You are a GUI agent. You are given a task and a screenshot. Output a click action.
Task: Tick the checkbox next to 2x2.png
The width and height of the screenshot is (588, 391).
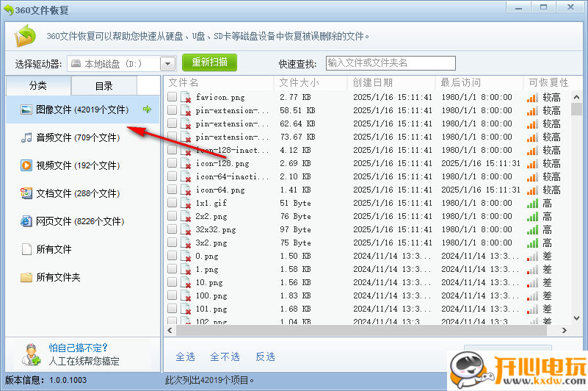[x=172, y=216]
